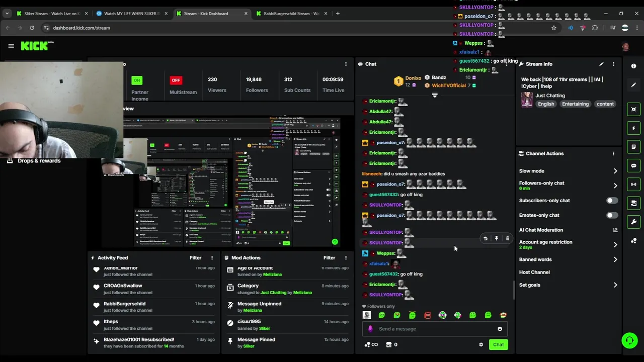Click the stream preview thumbnail

click(x=220, y=182)
